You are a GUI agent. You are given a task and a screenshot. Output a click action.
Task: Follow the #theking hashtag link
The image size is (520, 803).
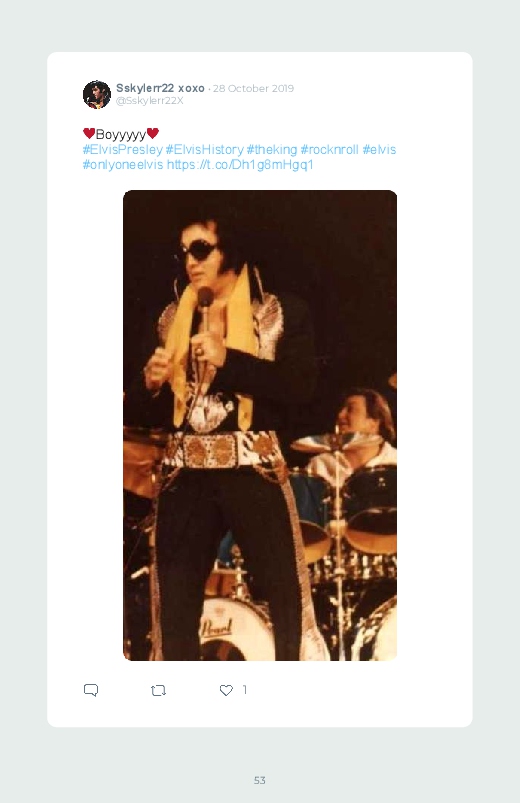(272, 150)
